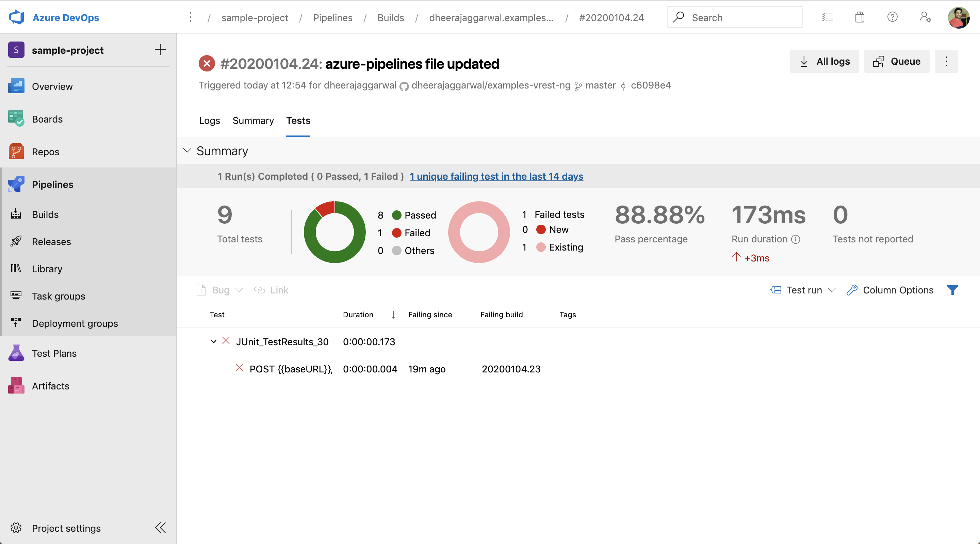Select the Tests tab
Viewport: 980px width, 544px height.
tap(298, 121)
